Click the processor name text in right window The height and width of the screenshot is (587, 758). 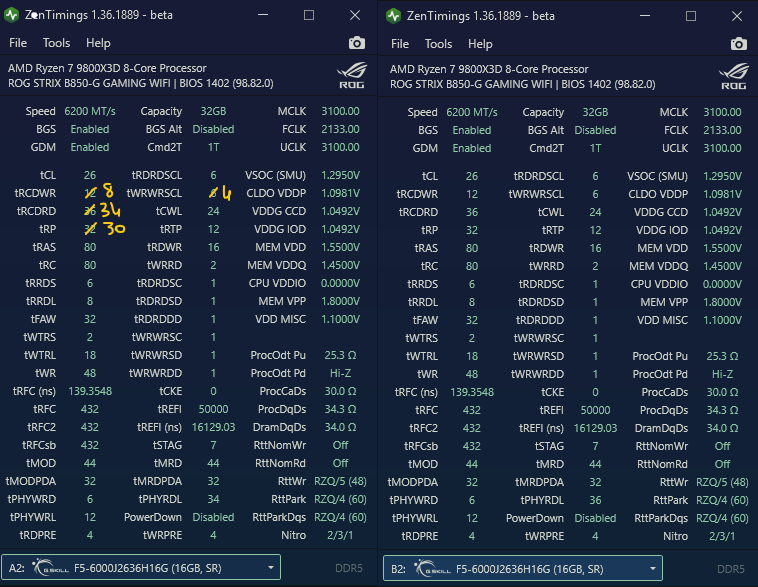point(489,69)
